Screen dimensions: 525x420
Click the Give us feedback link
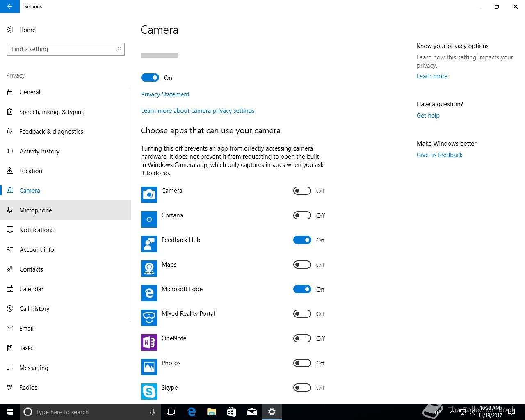[440, 155]
